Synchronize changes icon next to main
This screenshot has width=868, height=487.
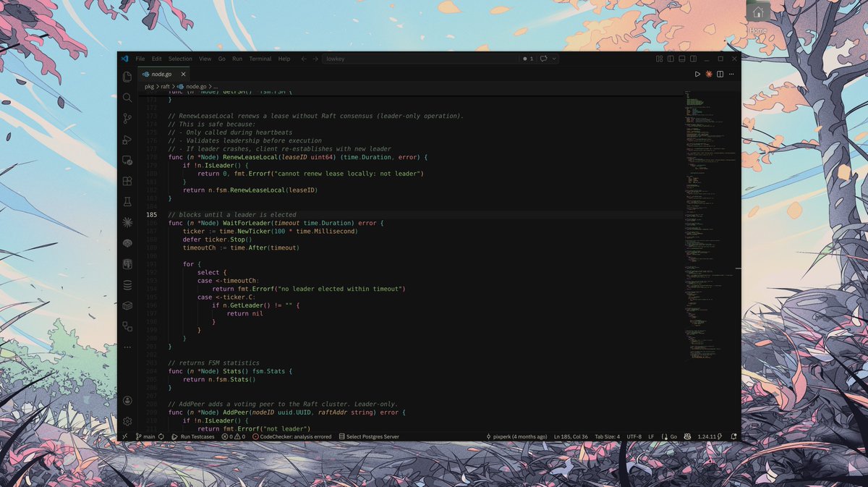click(161, 437)
